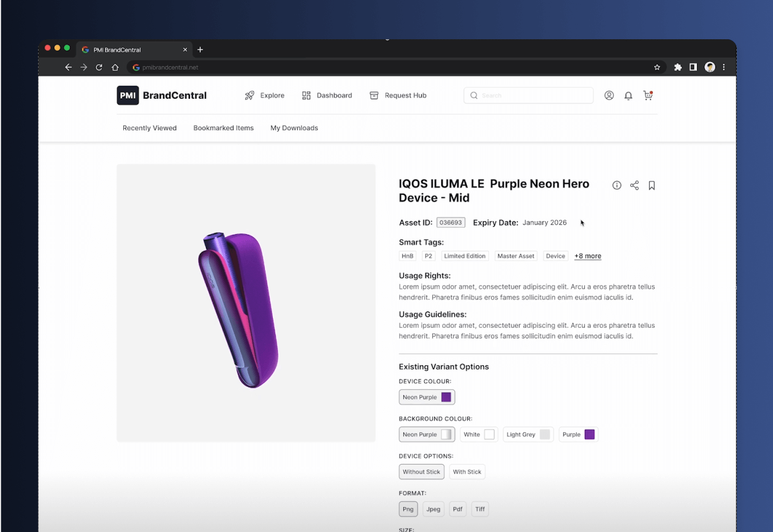Show asset info via the info icon
Image resolution: width=773 pixels, height=532 pixels.
[617, 186]
